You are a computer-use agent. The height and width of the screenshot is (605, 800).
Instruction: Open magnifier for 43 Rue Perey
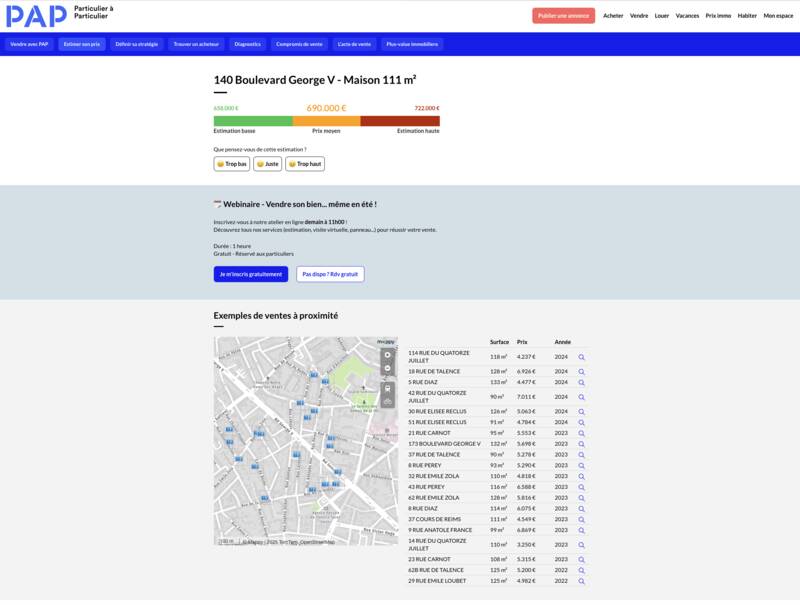click(x=581, y=487)
